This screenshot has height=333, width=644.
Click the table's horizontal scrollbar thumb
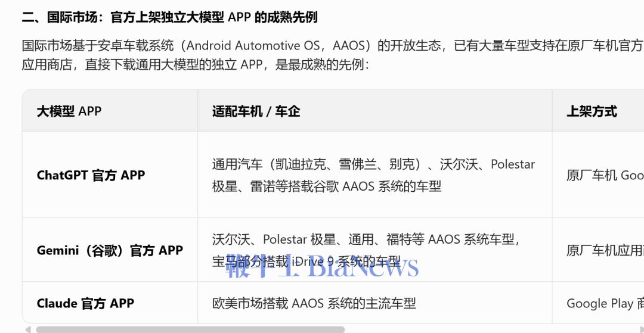click(x=190, y=329)
